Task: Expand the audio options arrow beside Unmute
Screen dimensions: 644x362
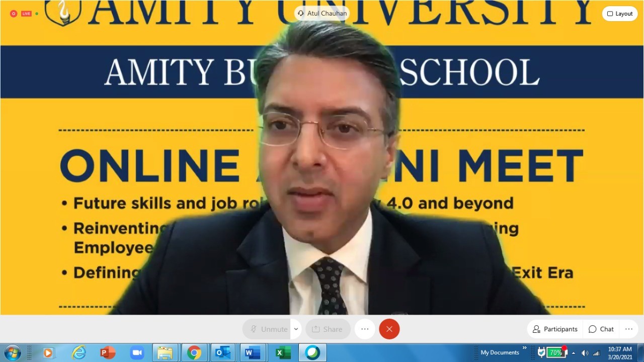Action: pyautogui.click(x=296, y=329)
